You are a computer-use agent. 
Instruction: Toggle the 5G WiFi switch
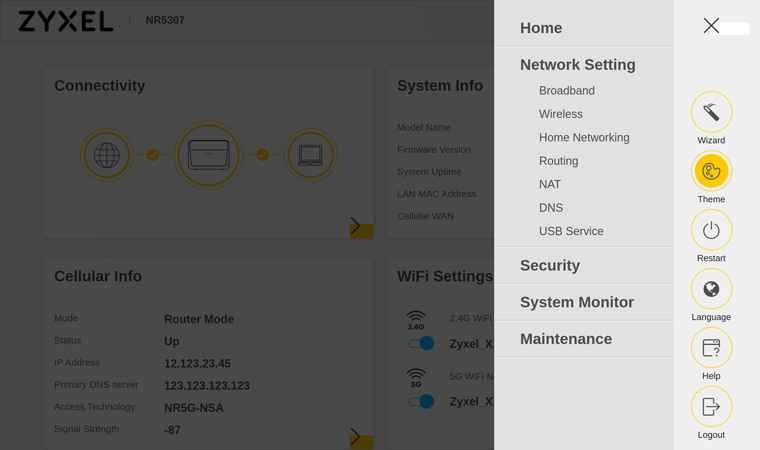pyautogui.click(x=421, y=401)
